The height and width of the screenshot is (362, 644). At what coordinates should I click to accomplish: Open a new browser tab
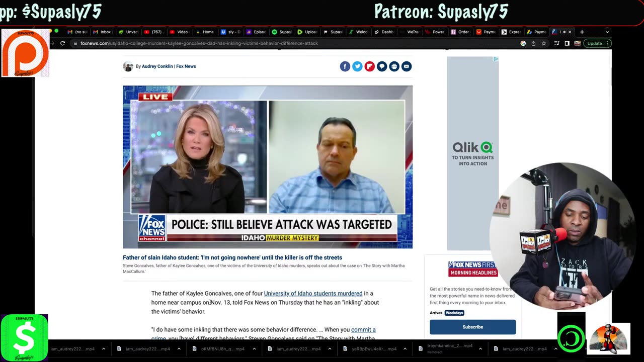pyautogui.click(x=582, y=32)
